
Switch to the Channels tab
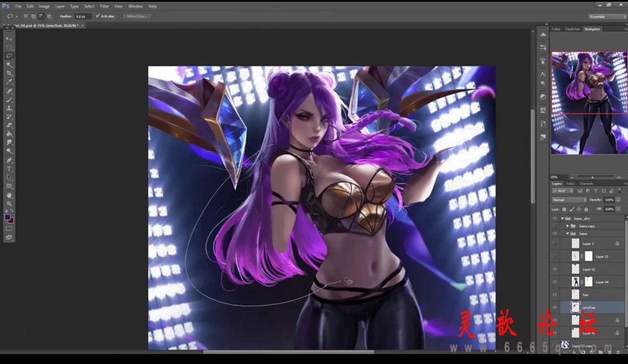click(586, 184)
